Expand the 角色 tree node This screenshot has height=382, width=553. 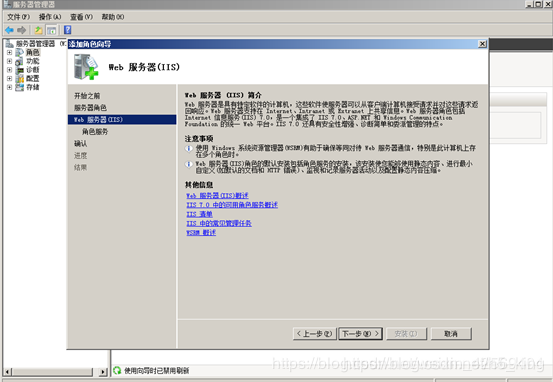point(10,52)
